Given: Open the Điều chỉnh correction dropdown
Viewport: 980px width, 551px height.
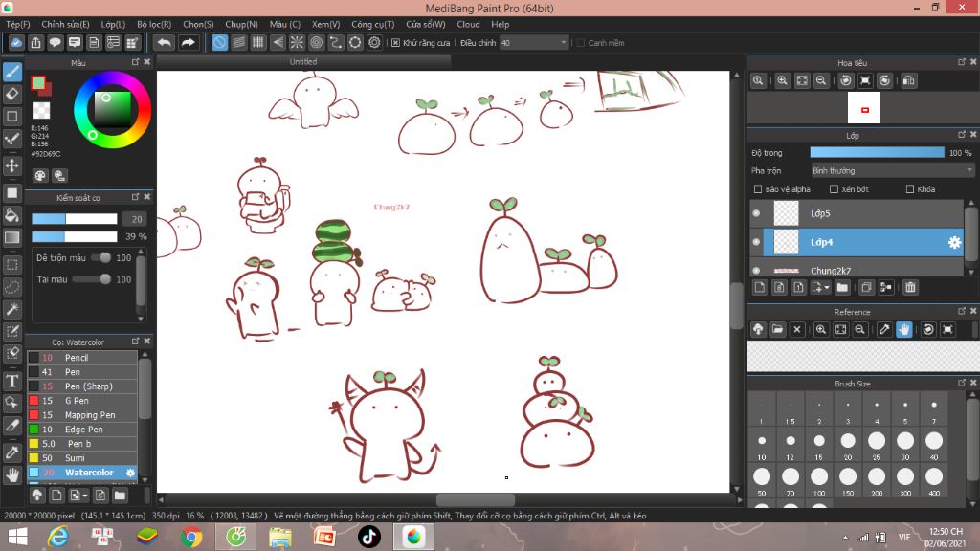Looking at the screenshot, I should point(534,42).
